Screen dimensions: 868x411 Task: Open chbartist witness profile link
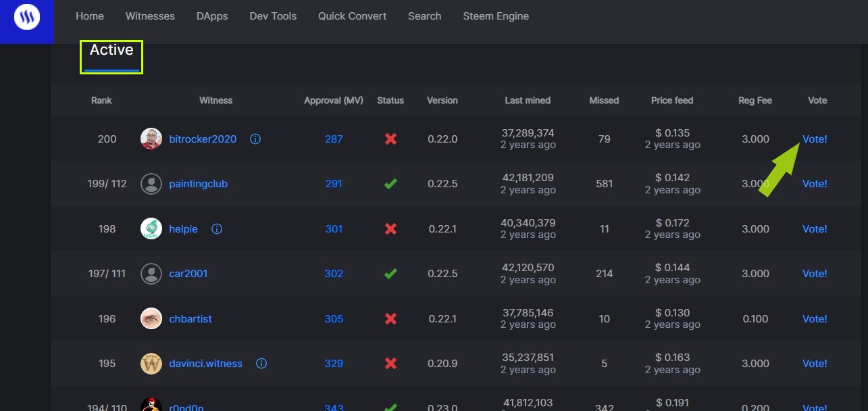pos(190,319)
